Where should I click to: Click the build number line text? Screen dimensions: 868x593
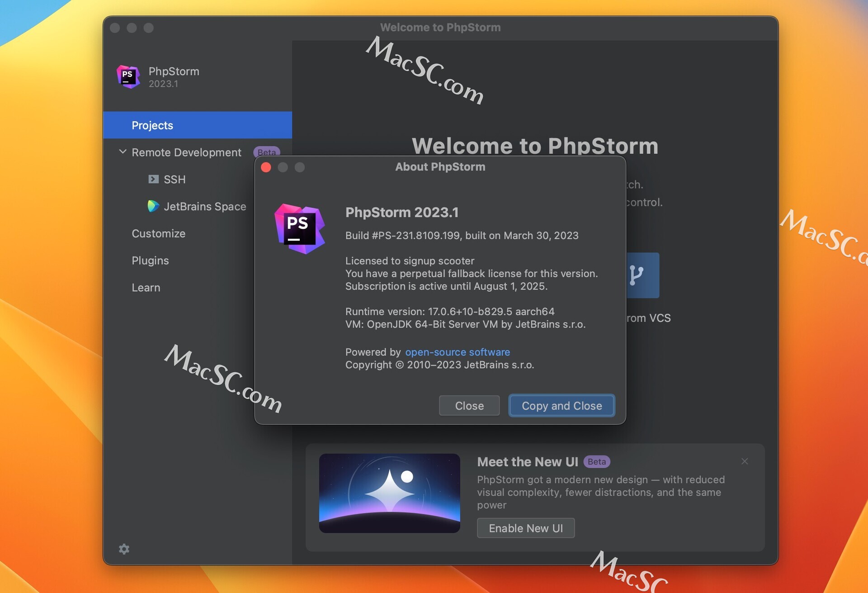point(462,235)
